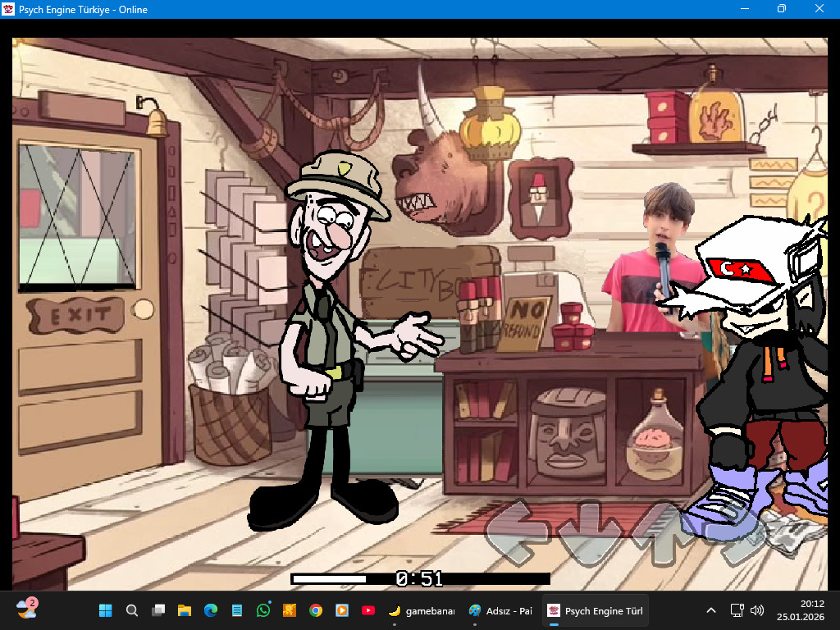The image size is (840, 630).
Task: Switch to the Adsız - Paint window
Action: point(500,610)
